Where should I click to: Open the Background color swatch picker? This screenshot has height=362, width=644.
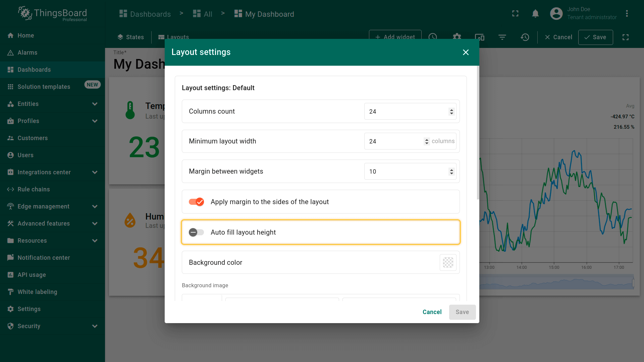click(448, 262)
